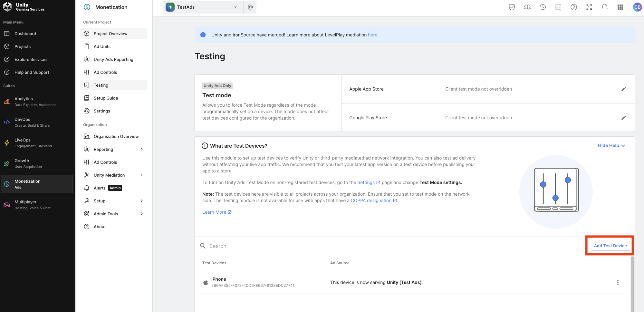Open Help and Support
644x312 pixels.
(37, 72)
